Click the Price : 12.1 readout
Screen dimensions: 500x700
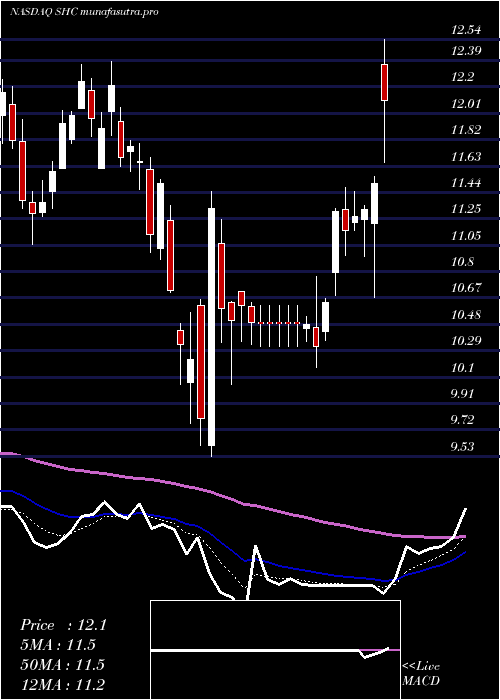pyautogui.click(x=63, y=625)
